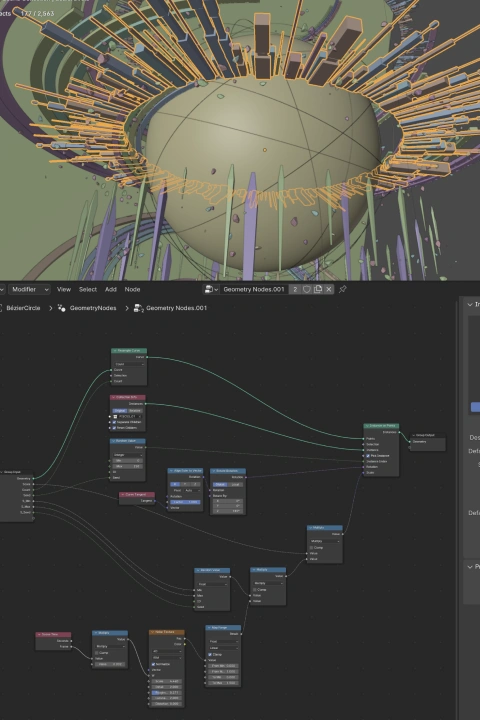Open the View menu
480x720 pixels.
[x=64, y=289]
